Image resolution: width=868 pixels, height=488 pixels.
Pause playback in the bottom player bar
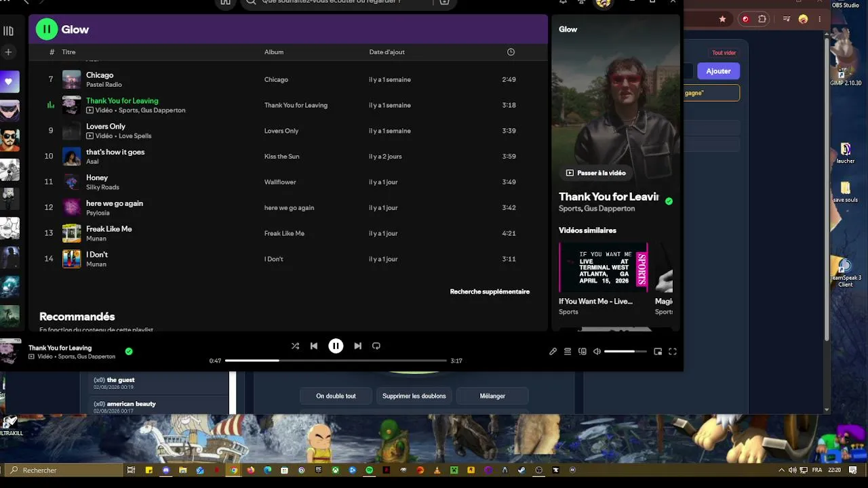coord(336,346)
